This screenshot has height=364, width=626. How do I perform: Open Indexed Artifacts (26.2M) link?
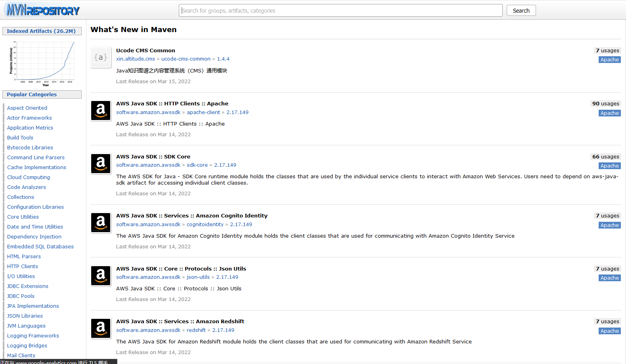tap(41, 31)
